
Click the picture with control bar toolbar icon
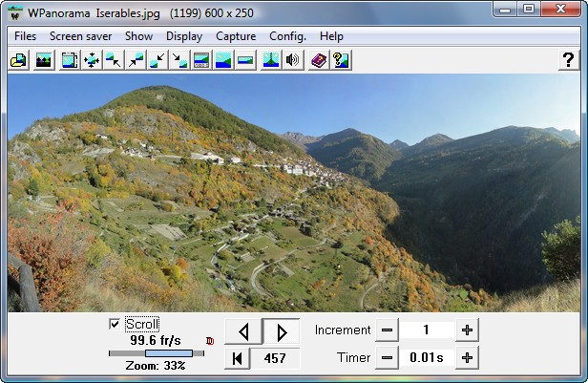click(201, 60)
